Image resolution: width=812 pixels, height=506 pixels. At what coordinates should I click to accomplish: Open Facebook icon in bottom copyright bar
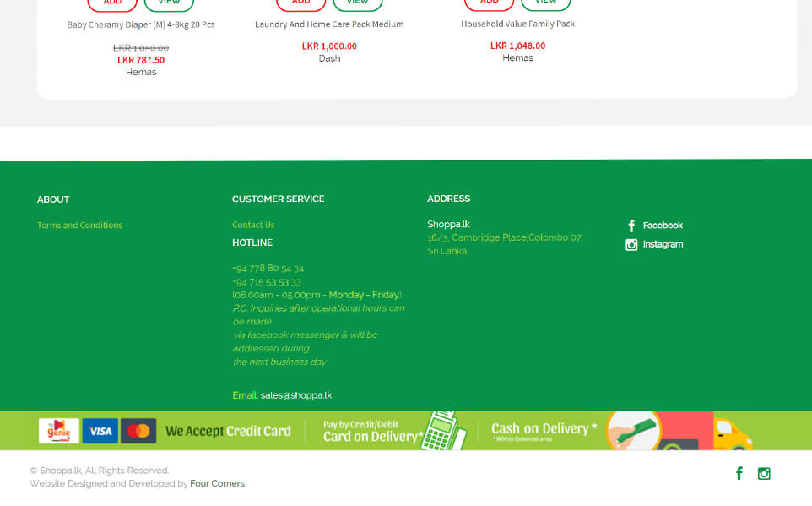pyautogui.click(x=739, y=474)
